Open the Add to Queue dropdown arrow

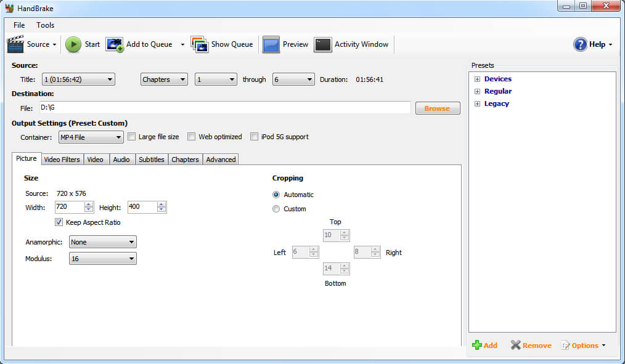click(x=182, y=44)
